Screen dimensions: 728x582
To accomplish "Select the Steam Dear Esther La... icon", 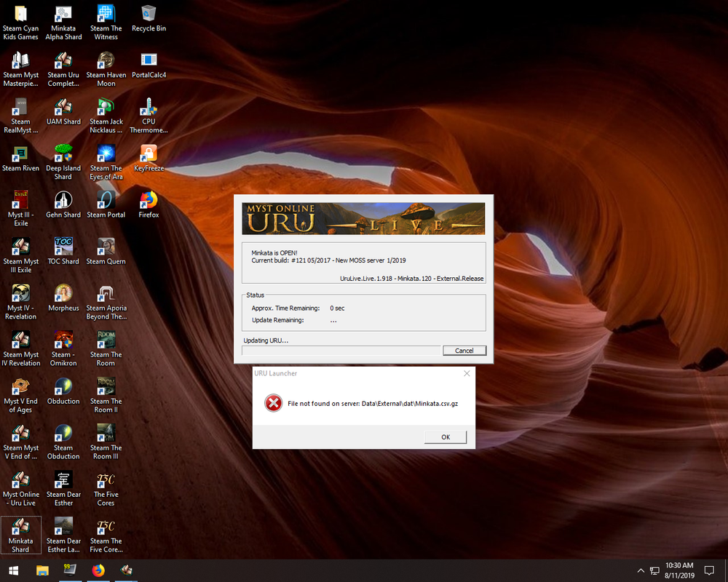I will point(63,535).
